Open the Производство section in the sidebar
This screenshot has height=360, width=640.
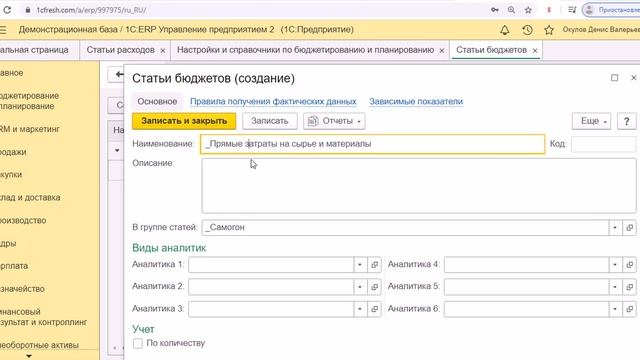tap(23, 220)
